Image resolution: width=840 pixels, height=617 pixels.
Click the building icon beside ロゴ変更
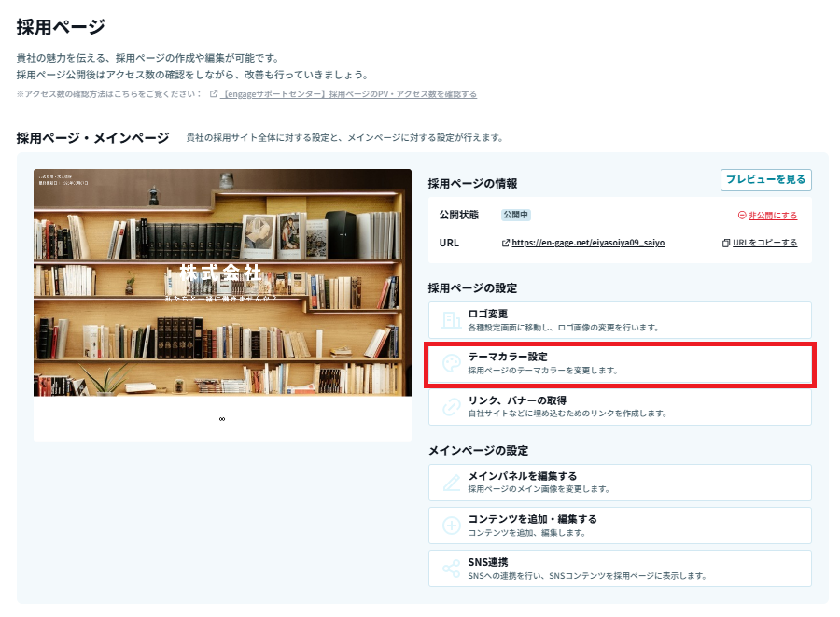click(451, 320)
